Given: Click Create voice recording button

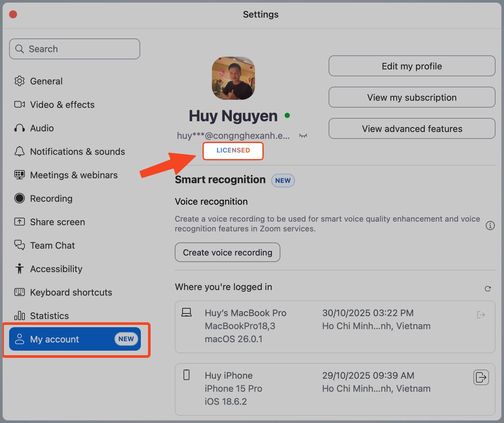Looking at the screenshot, I should tap(227, 252).
